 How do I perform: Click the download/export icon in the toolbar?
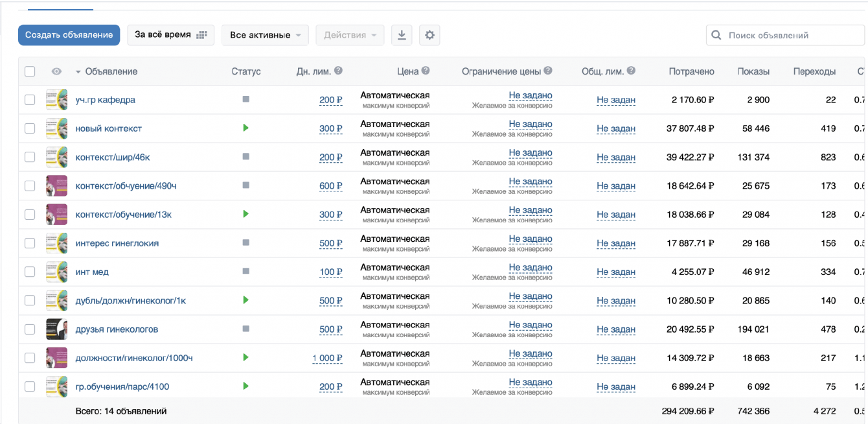402,35
